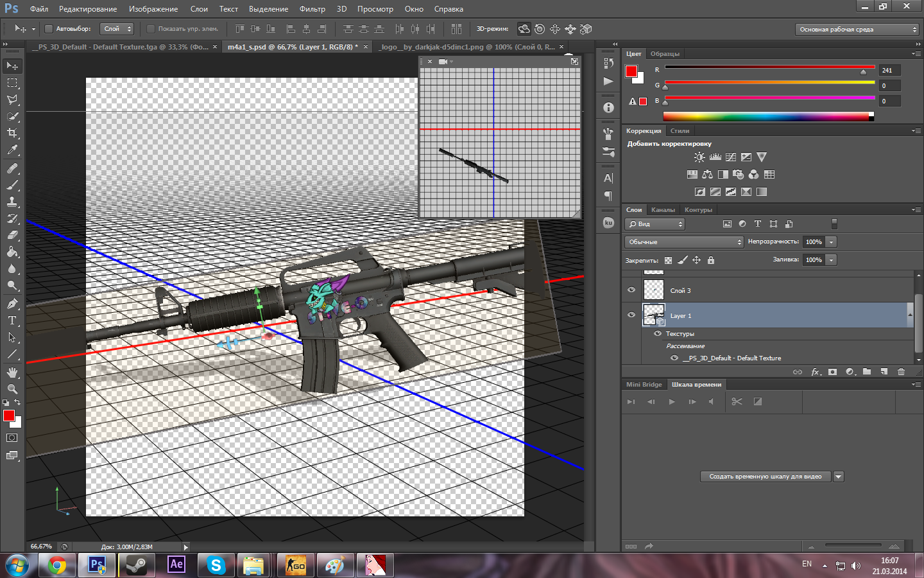Viewport: 924px width, 578px height.
Task: Open the Фильтр menu
Action: click(312, 9)
